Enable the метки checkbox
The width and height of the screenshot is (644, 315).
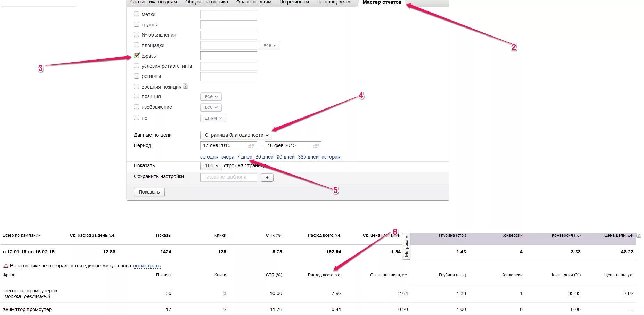pos(137,14)
